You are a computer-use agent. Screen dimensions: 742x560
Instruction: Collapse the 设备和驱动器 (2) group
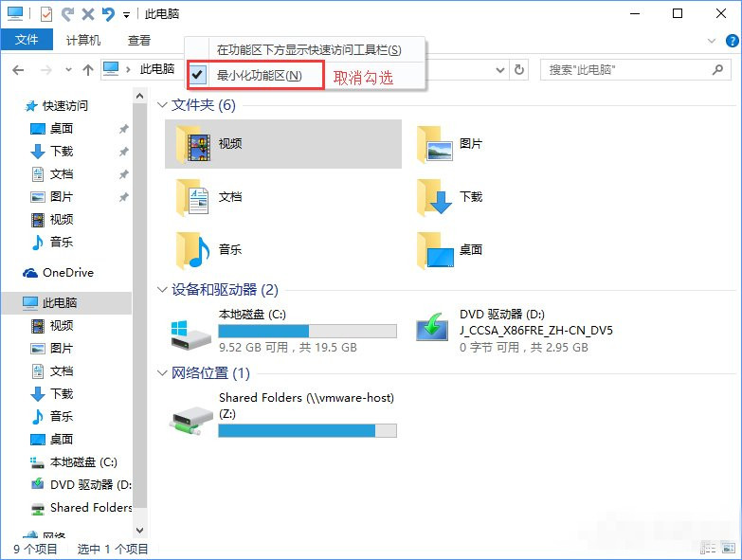click(162, 290)
